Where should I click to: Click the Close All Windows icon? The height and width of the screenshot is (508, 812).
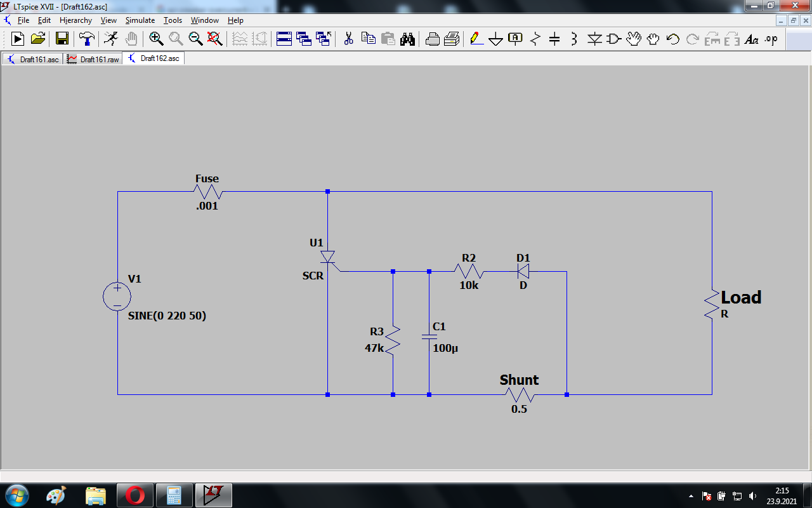coord(324,39)
